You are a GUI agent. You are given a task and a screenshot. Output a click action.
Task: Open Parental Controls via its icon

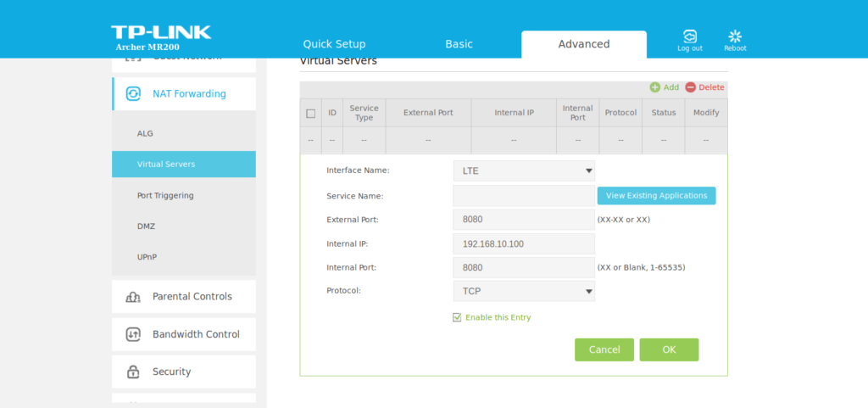(133, 297)
